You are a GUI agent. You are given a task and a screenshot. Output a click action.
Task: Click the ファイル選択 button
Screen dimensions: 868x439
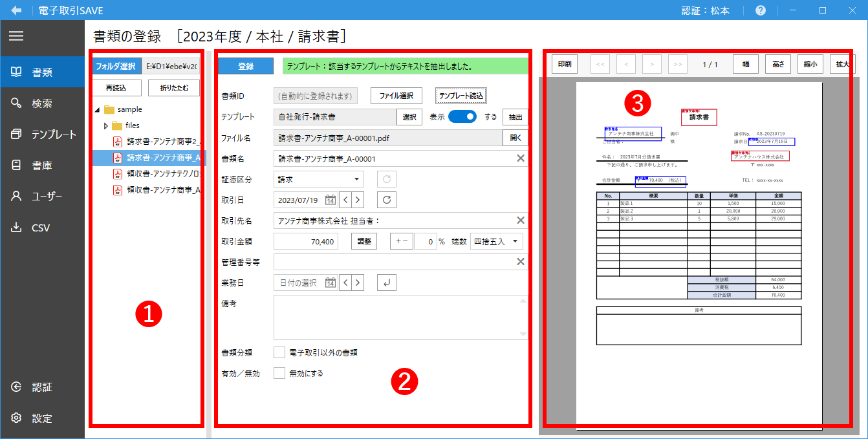pos(396,96)
